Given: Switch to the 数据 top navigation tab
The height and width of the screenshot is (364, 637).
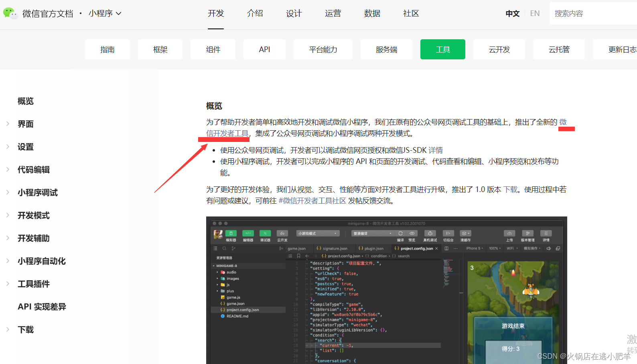Looking at the screenshot, I should pos(372,13).
